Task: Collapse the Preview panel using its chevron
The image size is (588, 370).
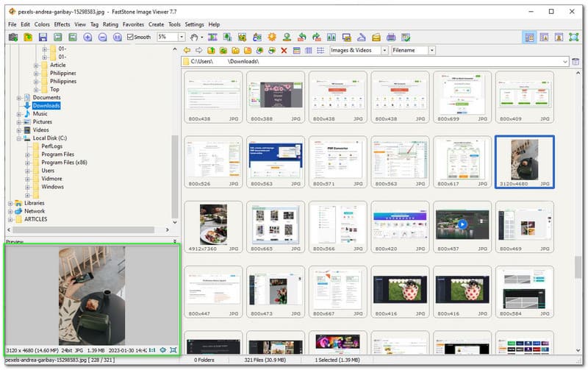Action: (175, 241)
